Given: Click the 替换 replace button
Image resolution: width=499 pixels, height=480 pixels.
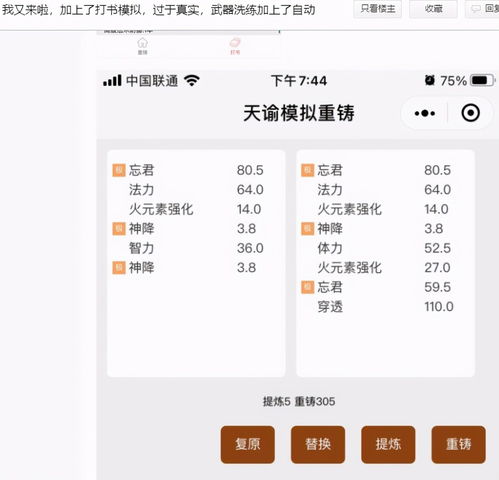Looking at the screenshot, I should (x=318, y=444).
